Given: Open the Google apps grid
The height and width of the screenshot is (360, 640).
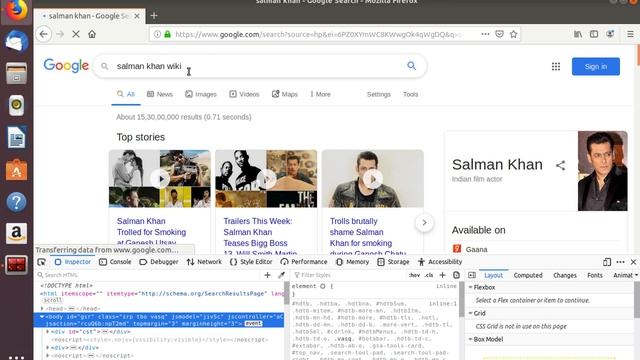Looking at the screenshot, I should (556, 67).
